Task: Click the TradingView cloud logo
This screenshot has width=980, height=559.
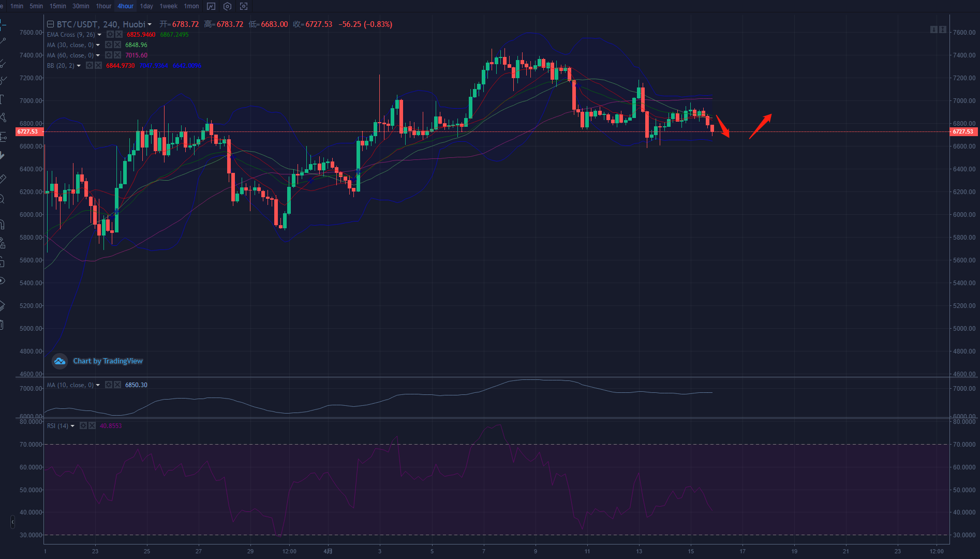Action: [x=60, y=361]
